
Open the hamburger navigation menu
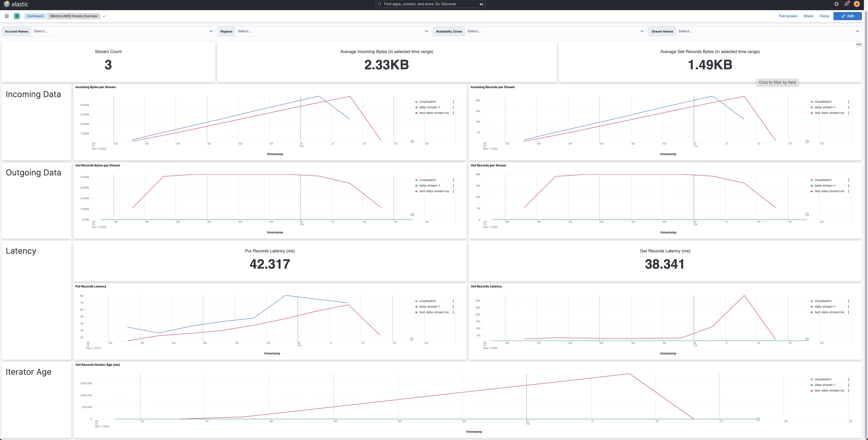pos(7,16)
